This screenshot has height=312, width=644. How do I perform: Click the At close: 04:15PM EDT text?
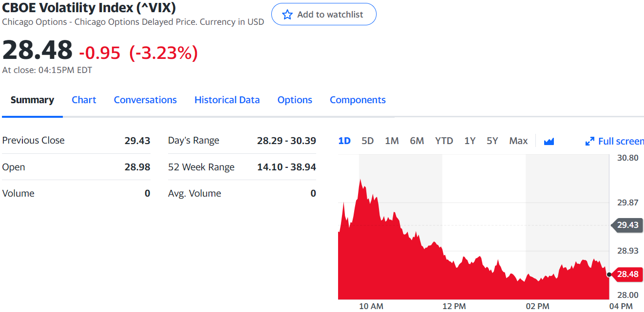click(47, 70)
